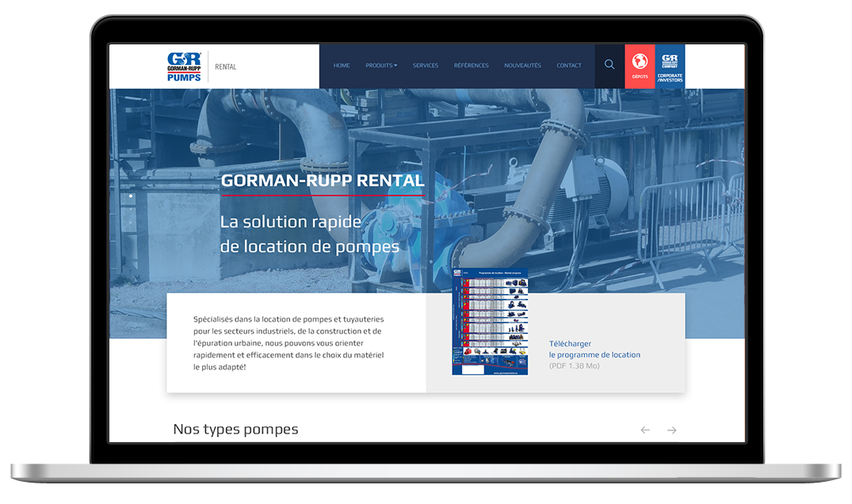This screenshot has height=504, width=852.
Task: Click the 'Nos types pompes' heading
Action: click(x=236, y=429)
